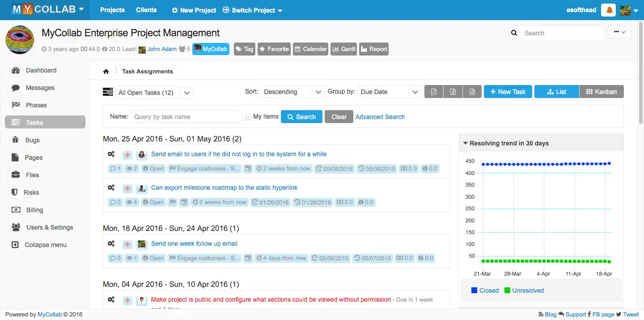
Task: Open Phases in sidebar
Action: coord(45,105)
